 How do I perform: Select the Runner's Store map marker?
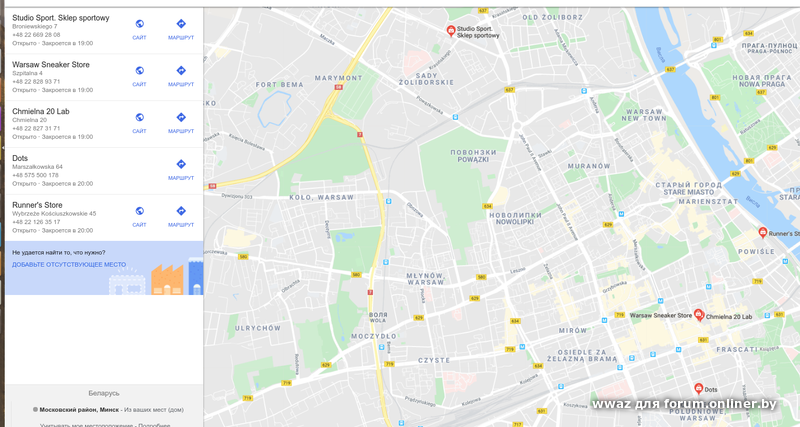[762, 233]
